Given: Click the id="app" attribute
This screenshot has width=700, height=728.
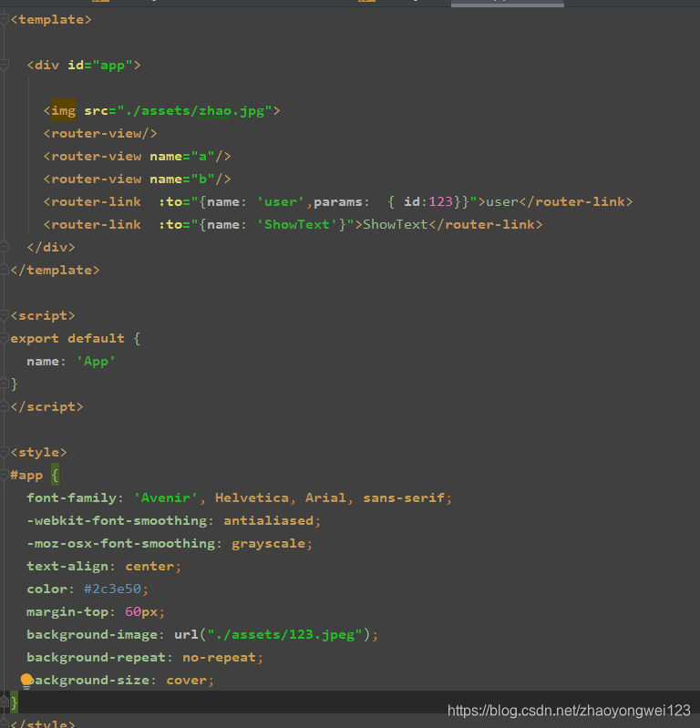Looking at the screenshot, I should pyautogui.click(x=100, y=65).
